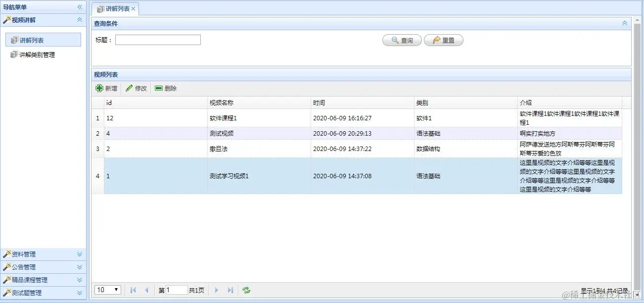
Task: Click the 修改 edit button
Action: click(136, 88)
